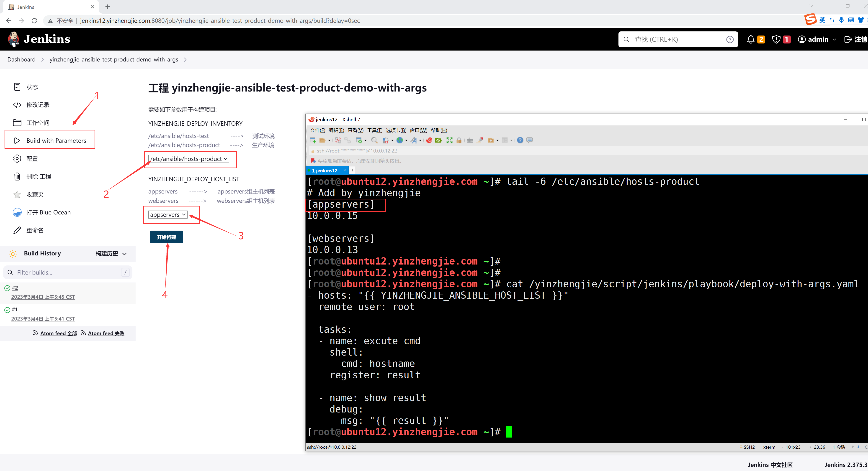Click Build with Parameters in sidebar
Image resolution: width=868 pixels, height=471 pixels.
coord(56,141)
